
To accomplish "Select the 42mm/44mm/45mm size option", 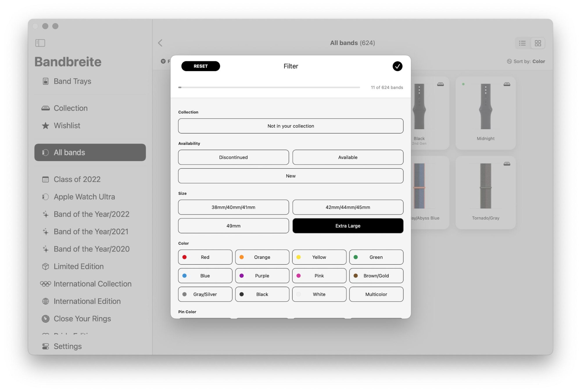I will click(x=348, y=207).
